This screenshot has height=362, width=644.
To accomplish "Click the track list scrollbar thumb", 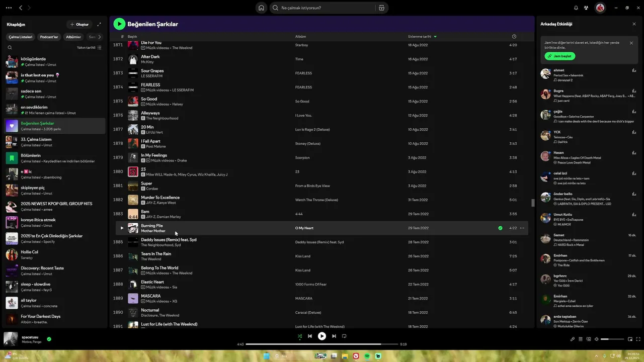I will click(x=533, y=203).
